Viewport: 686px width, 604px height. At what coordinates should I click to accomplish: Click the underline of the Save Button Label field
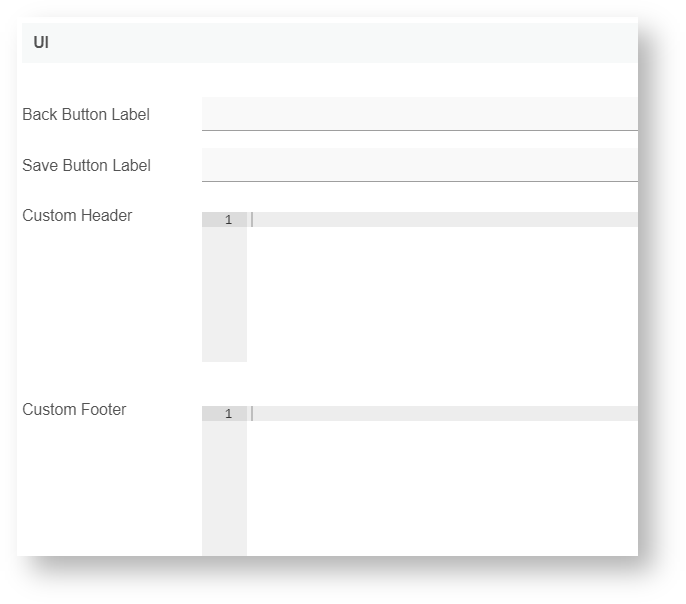(419, 181)
